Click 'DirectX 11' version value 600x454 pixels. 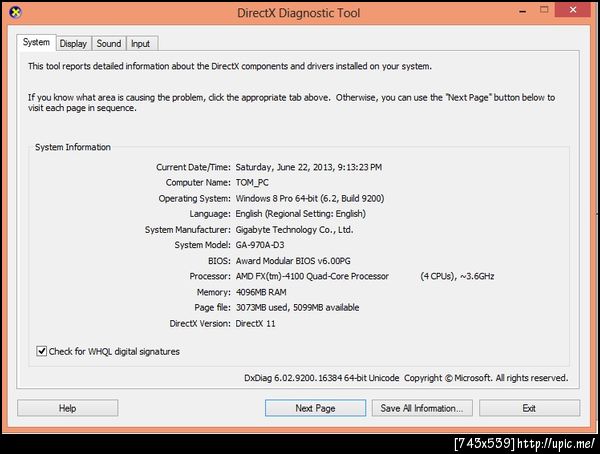[255, 323]
